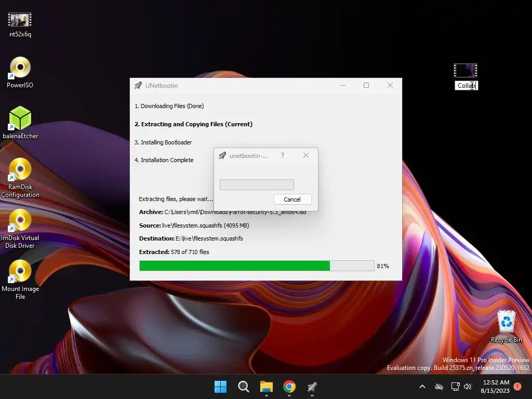
Task: Open the volume speaker tray icon
Action: pos(468,387)
